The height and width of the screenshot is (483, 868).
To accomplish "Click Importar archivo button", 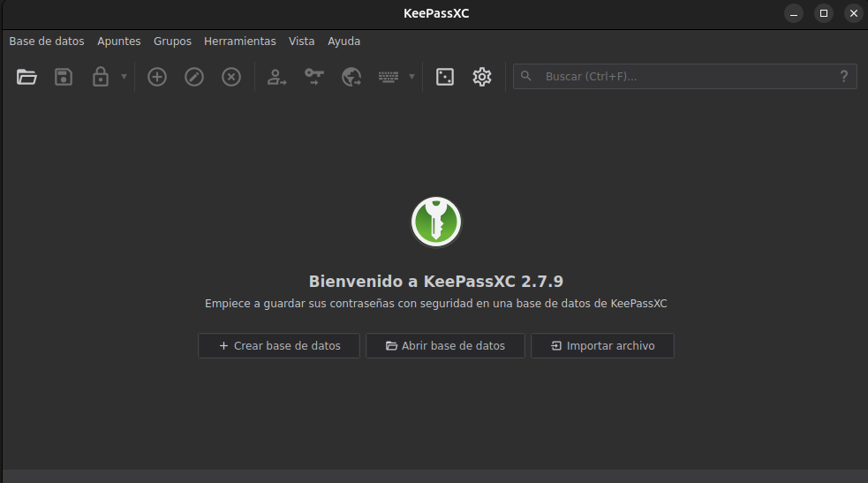I will point(602,346).
